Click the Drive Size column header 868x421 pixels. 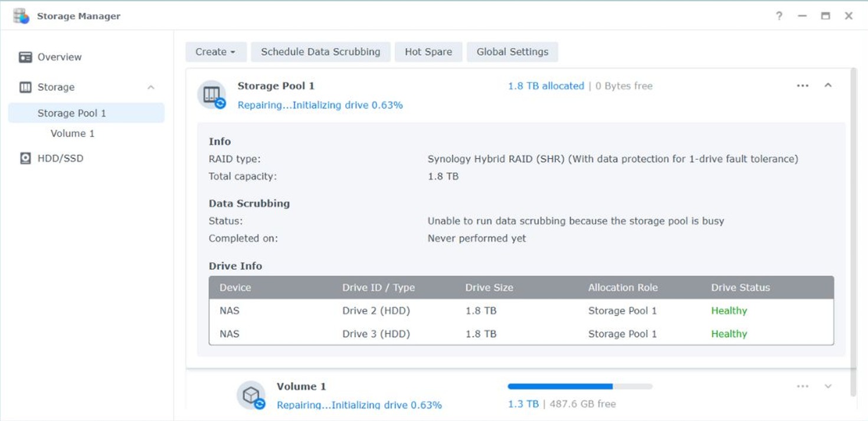(x=489, y=288)
